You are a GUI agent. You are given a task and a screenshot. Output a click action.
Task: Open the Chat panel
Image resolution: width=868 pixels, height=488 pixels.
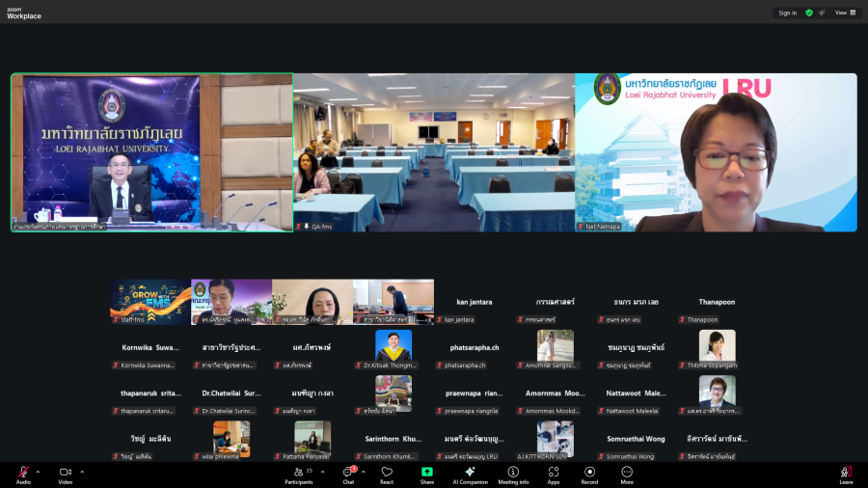(x=348, y=474)
